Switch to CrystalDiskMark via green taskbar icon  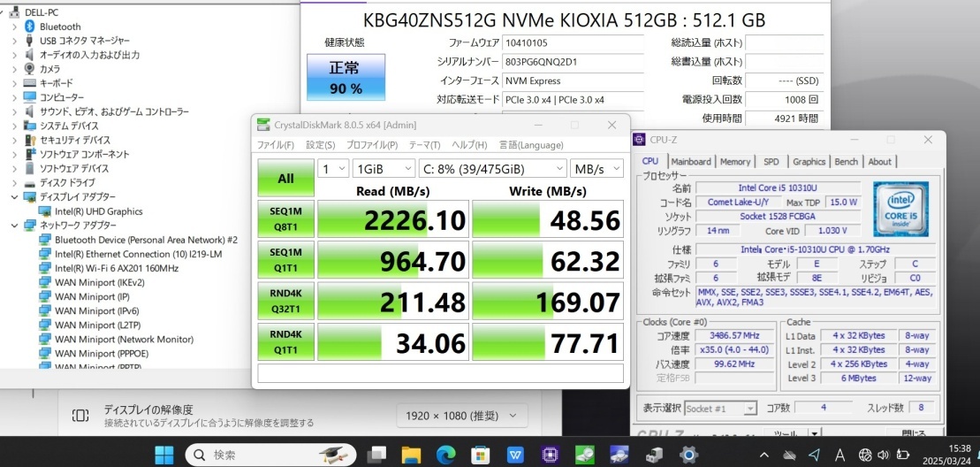(585, 455)
